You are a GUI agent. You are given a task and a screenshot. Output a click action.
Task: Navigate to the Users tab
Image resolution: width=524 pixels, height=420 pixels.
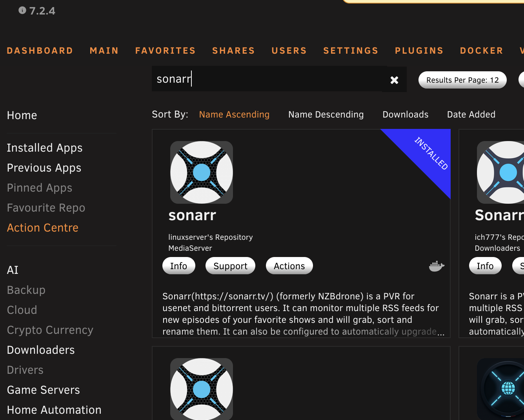pyautogui.click(x=289, y=51)
